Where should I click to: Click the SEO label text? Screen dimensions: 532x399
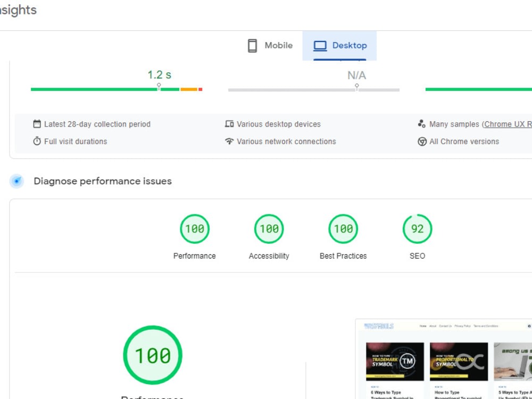tap(417, 256)
